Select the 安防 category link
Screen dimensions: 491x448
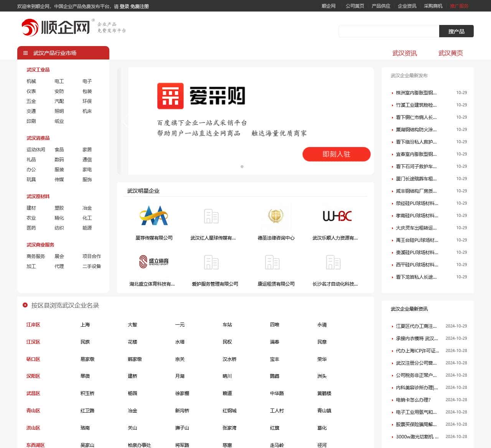click(x=59, y=91)
